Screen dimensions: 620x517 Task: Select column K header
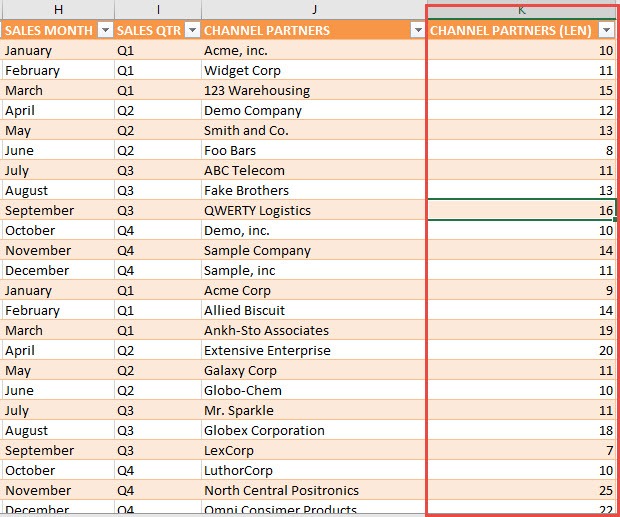pyautogui.click(x=522, y=10)
